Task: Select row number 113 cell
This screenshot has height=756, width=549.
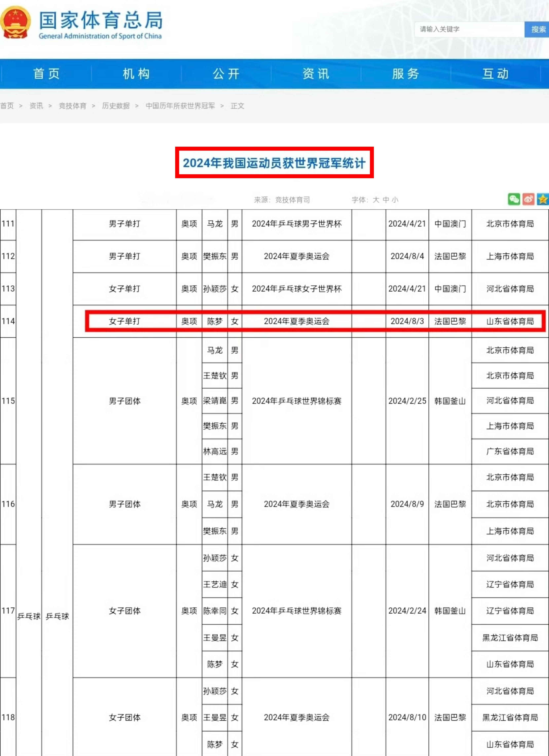Action: (x=8, y=289)
